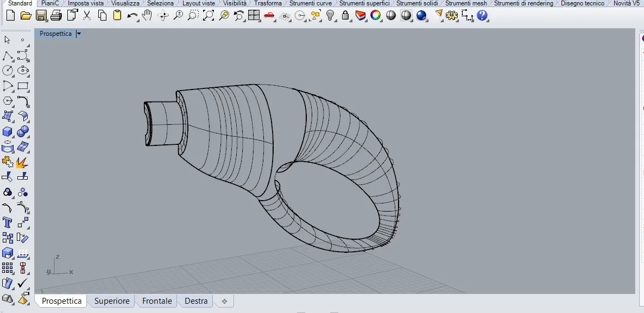Image resolution: width=644 pixels, height=313 pixels.
Task: Hide objects using the light bulb icon
Action: click(x=330, y=16)
